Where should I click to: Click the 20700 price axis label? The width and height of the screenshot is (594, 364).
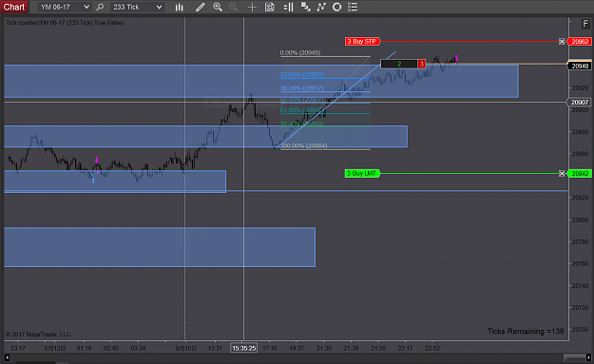click(x=580, y=329)
